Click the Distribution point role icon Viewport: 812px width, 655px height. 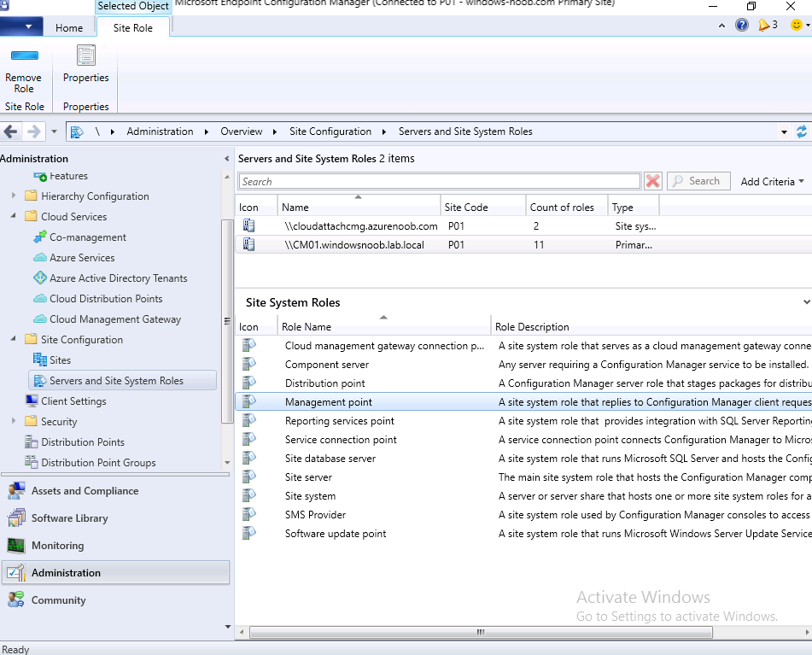(x=249, y=382)
